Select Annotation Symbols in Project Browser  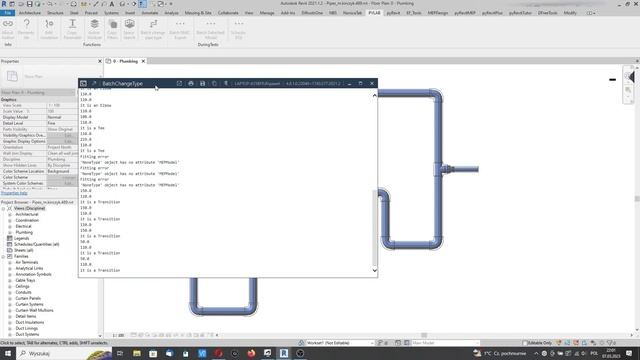[33, 274]
